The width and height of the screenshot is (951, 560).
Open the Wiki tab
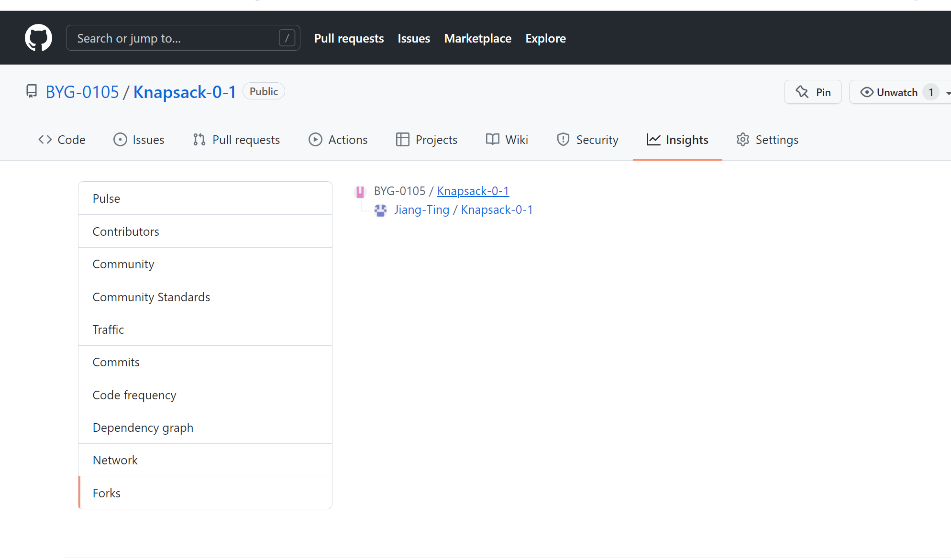[x=507, y=140]
